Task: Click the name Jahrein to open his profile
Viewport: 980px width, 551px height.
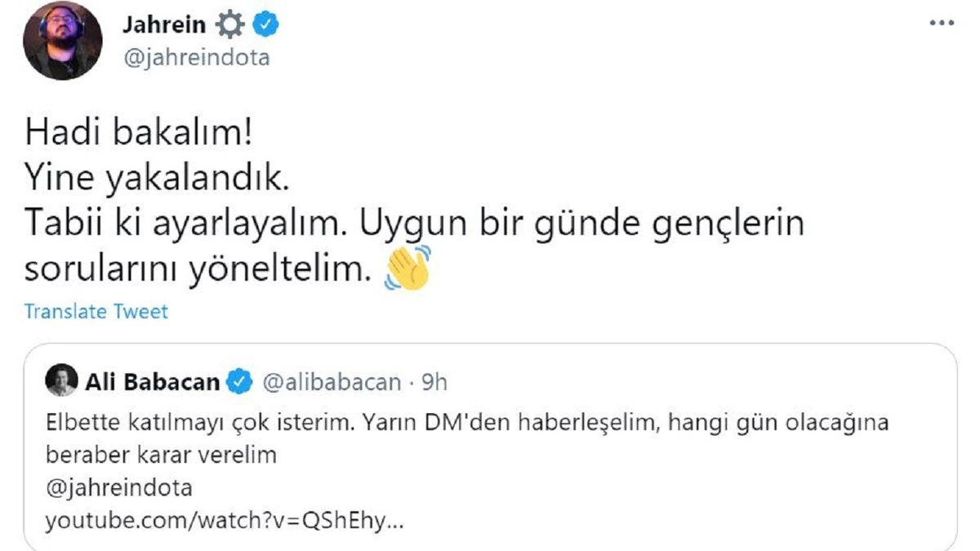Action: coord(163,24)
